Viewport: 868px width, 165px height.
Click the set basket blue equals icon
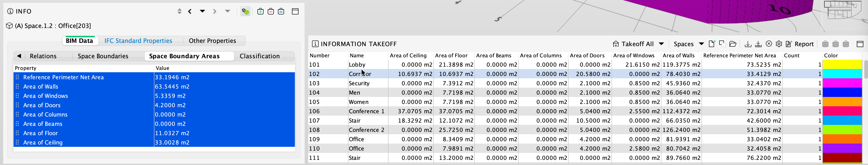pos(281,11)
